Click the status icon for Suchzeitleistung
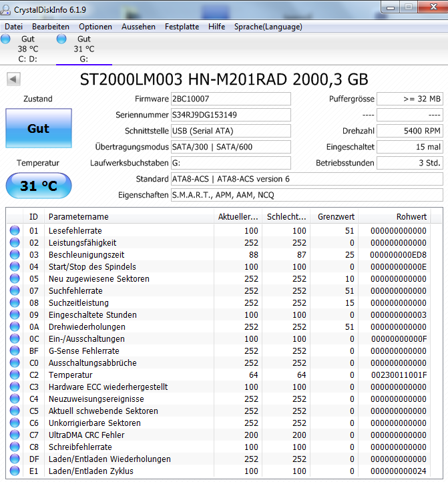 [x=15, y=302]
